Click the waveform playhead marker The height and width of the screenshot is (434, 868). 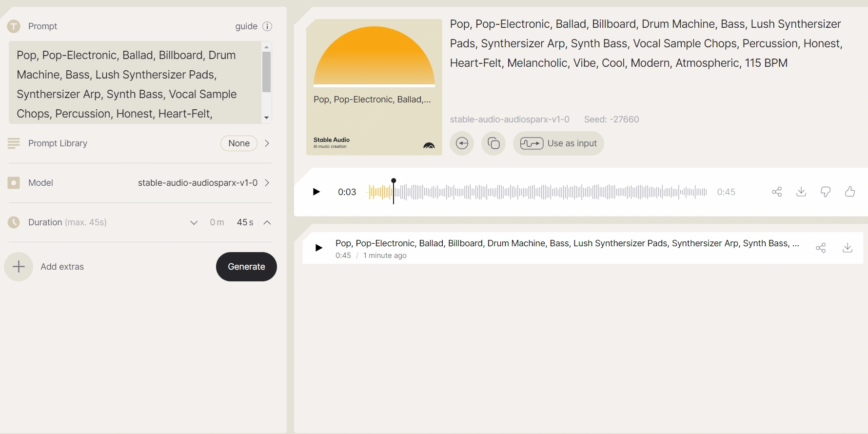[394, 181]
